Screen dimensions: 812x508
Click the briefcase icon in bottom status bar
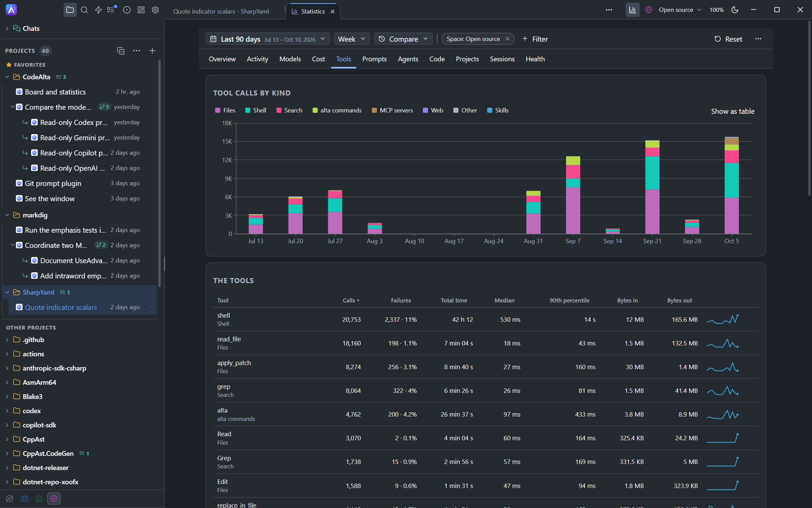point(24,499)
